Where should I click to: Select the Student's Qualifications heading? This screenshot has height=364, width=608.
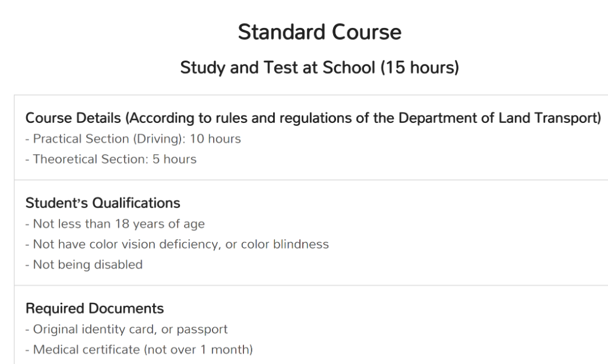point(103,202)
